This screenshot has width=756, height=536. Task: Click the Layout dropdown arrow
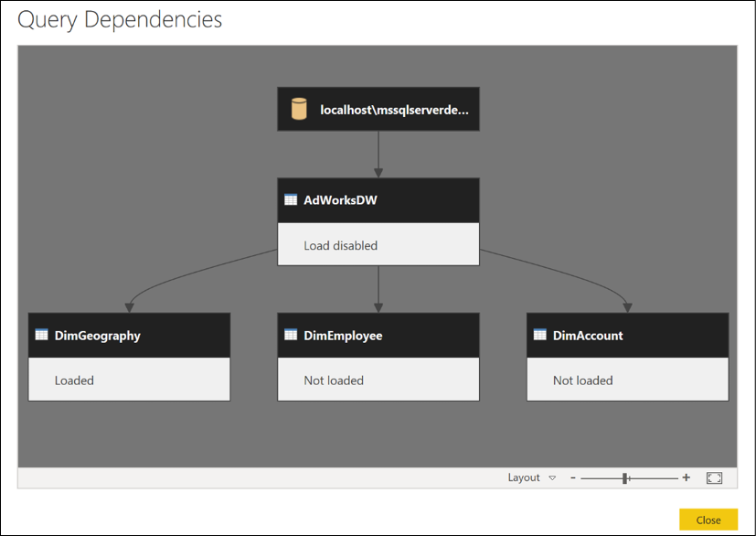[552, 478]
